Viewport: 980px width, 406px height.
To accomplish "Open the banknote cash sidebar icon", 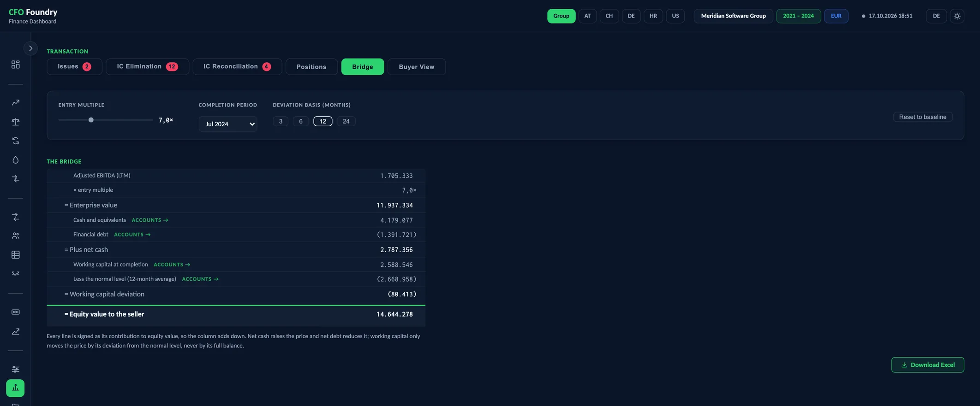I will 15,312.
